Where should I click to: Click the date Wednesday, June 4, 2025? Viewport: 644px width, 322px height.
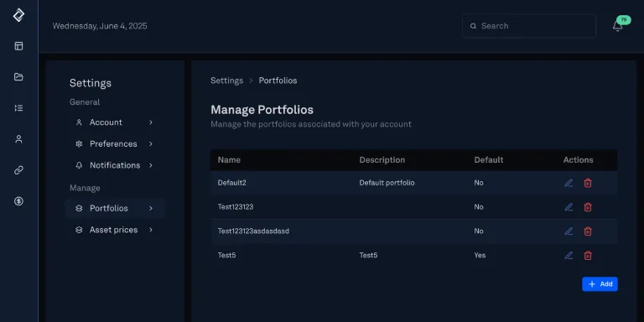tap(100, 26)
